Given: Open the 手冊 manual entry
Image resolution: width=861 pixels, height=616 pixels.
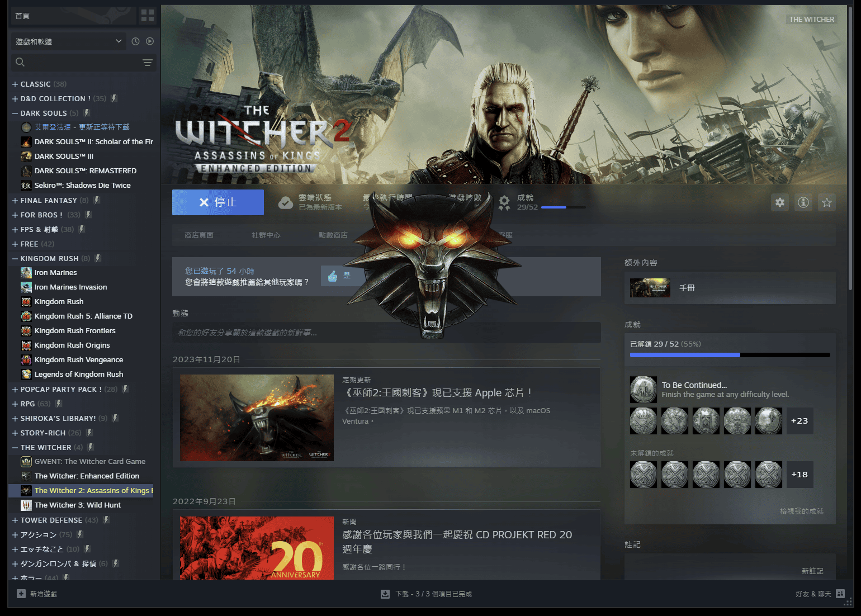Looking at the screenshot, I should tap(730, 288).
